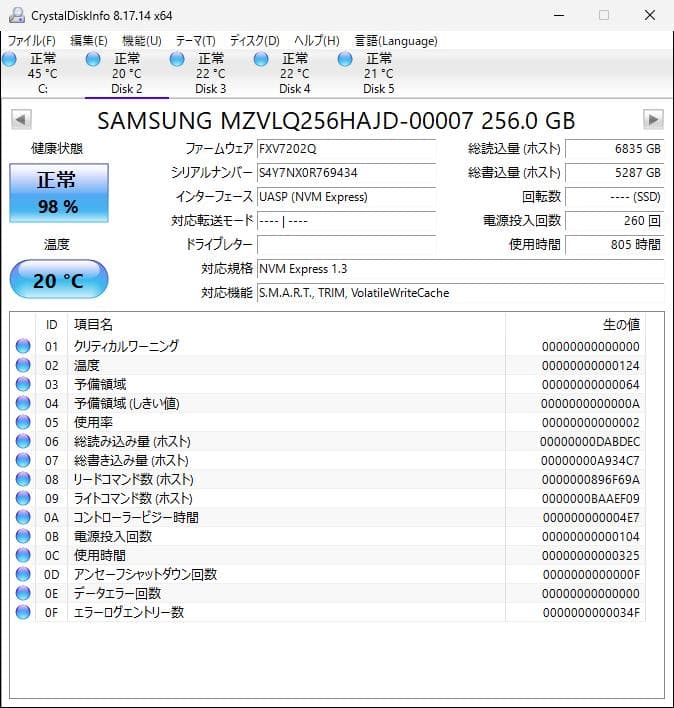Go to next disk with right arrow
The width and height of the screenshot is (674, 708).
pyautogui.click(x=653, y=120)
